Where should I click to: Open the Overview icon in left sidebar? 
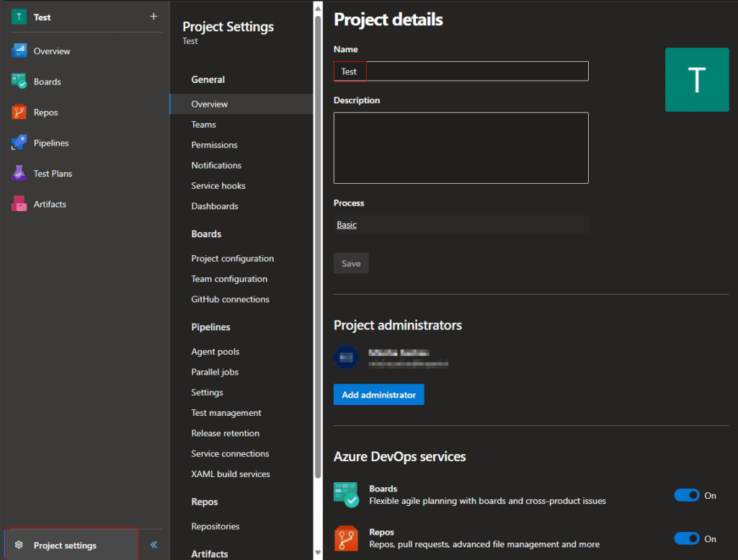19,51
